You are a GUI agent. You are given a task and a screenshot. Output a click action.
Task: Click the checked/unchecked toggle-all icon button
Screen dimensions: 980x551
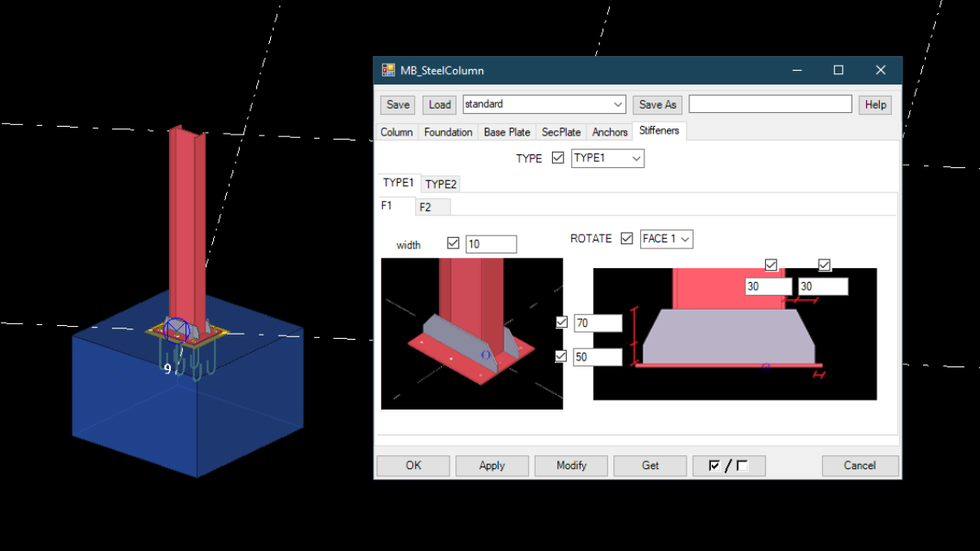pyautogui.click(x=728, y=465)
